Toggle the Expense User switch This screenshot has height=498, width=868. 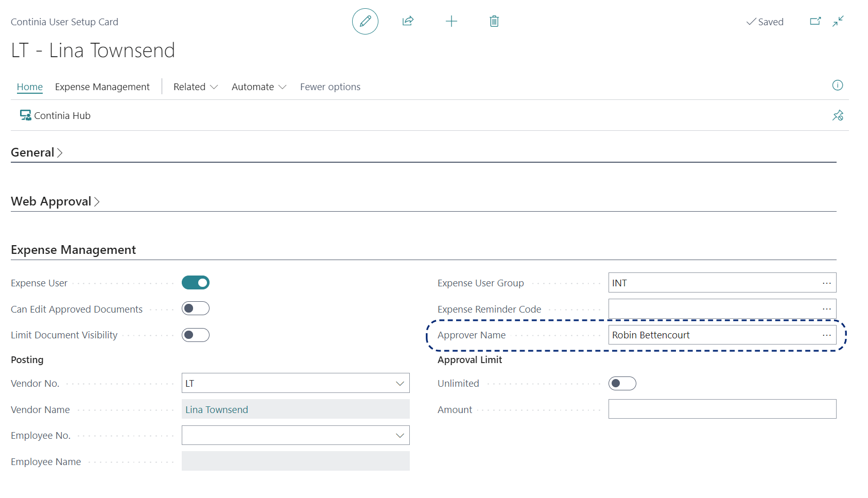[196, 283]
